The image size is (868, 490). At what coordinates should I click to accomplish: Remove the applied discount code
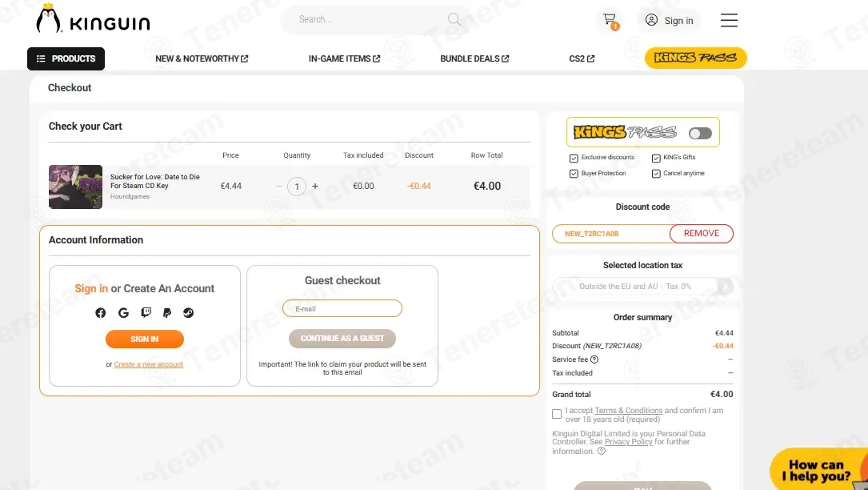(x=702, y=233)
